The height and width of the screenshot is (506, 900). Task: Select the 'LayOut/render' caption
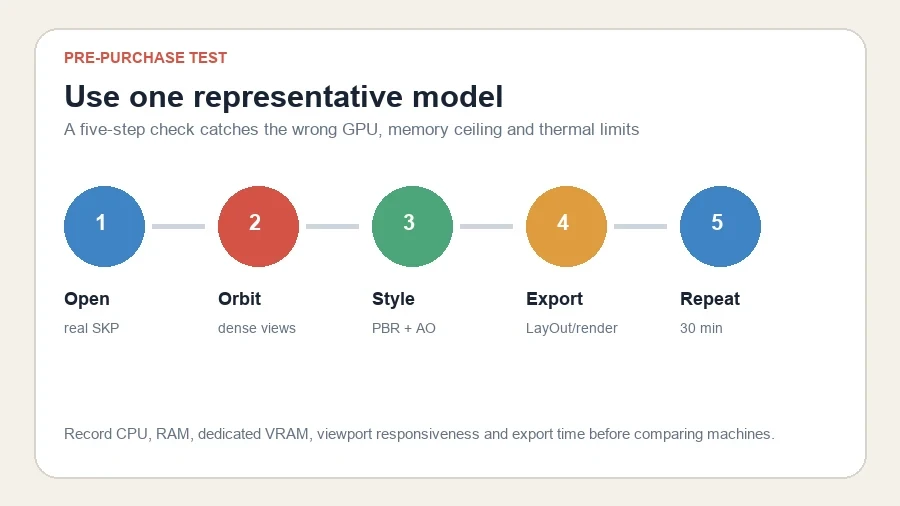[572, 328]
